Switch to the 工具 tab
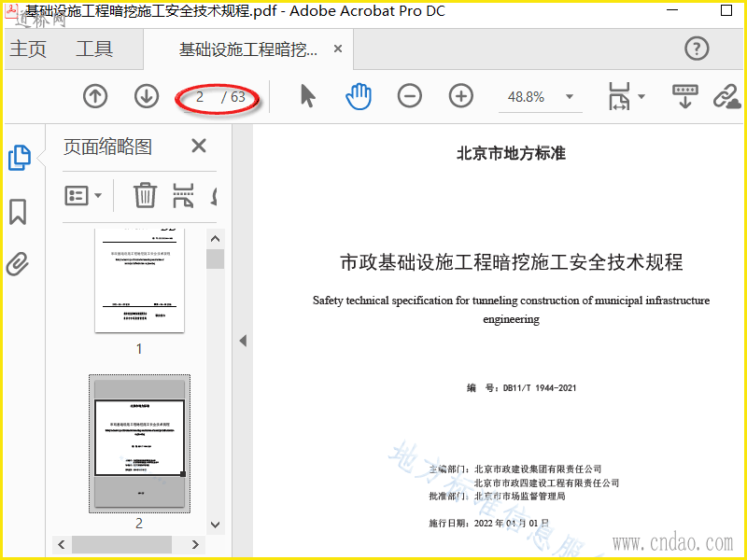Viewport: 747px width, 560px height. [x=94, y=49]
